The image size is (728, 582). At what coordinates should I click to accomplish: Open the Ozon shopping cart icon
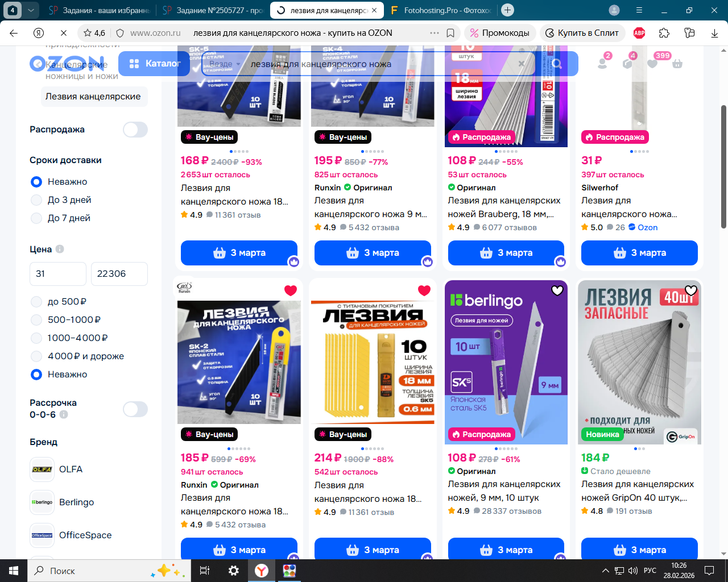[x=677, y=64]
